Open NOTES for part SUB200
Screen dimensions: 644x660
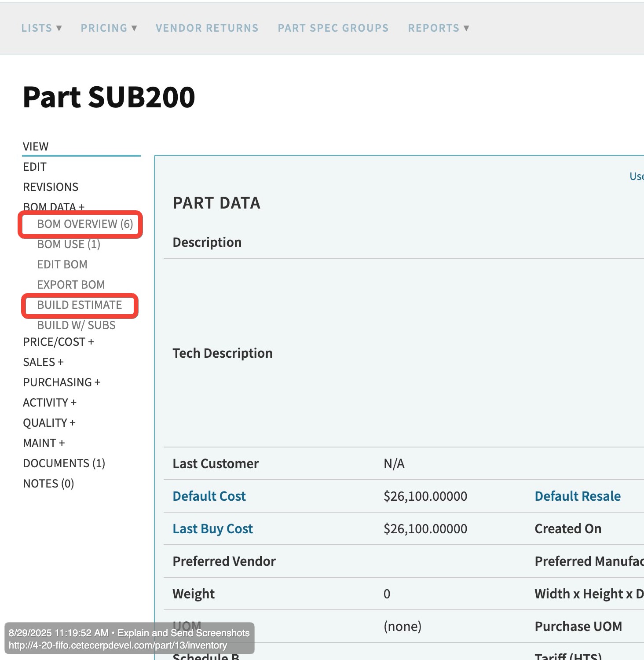(48, 483)
